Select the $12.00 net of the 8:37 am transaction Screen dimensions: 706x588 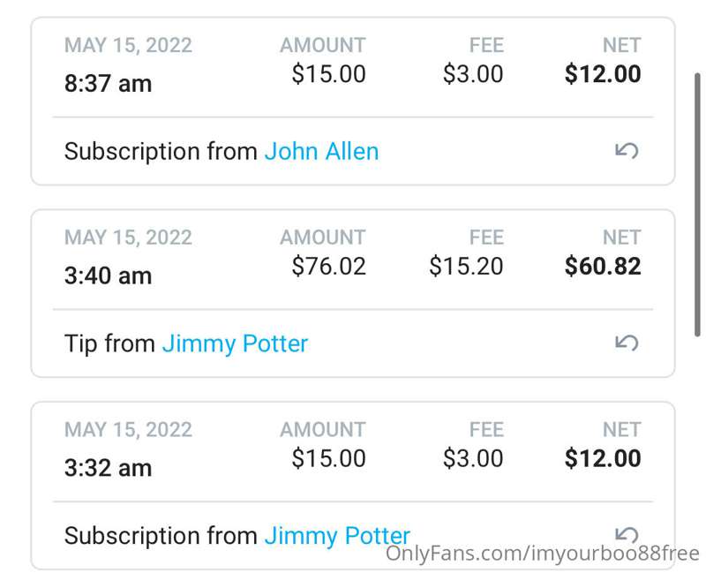603,74
